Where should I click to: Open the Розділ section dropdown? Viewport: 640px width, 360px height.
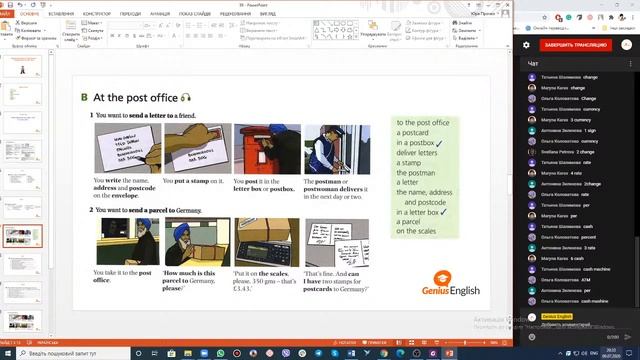[91, 38]
